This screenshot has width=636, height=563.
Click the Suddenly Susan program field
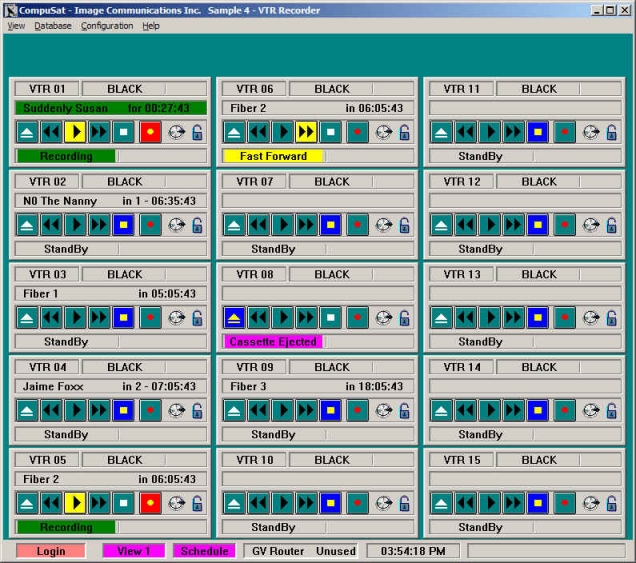111,108
